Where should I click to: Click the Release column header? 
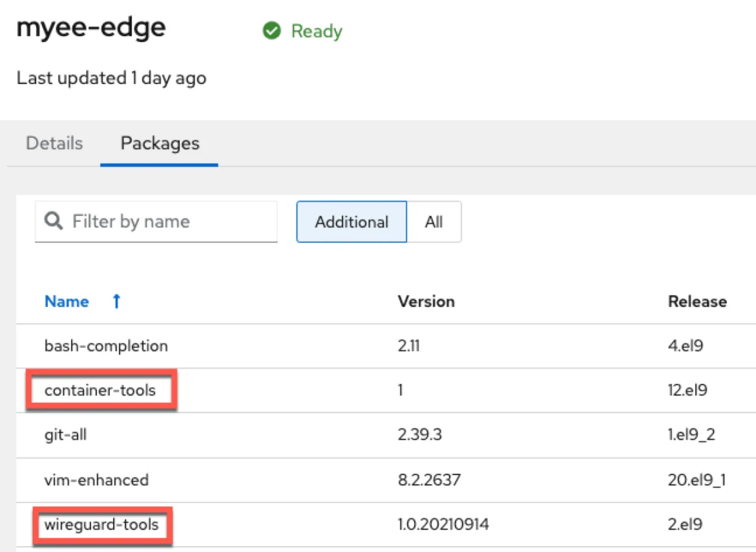click(x=697, y=301)
